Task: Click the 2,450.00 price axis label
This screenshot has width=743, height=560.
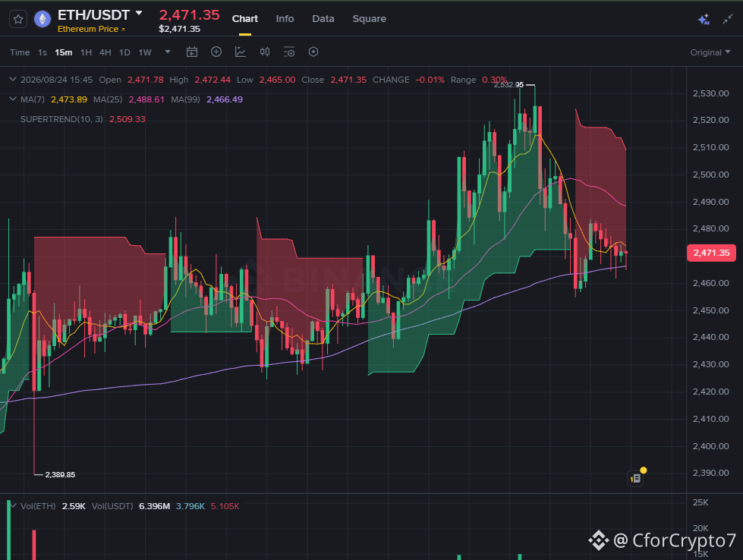Action: pos(711,311)
